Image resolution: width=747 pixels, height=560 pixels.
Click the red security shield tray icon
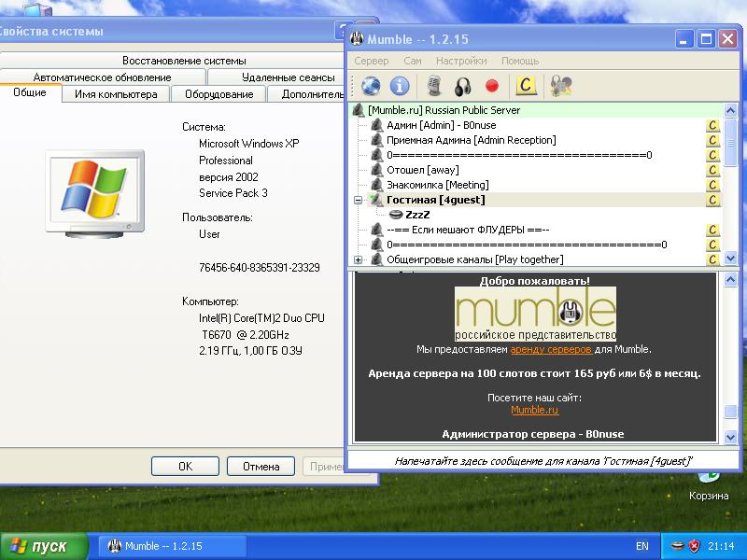pyautogui.click(x=694, y=545)
